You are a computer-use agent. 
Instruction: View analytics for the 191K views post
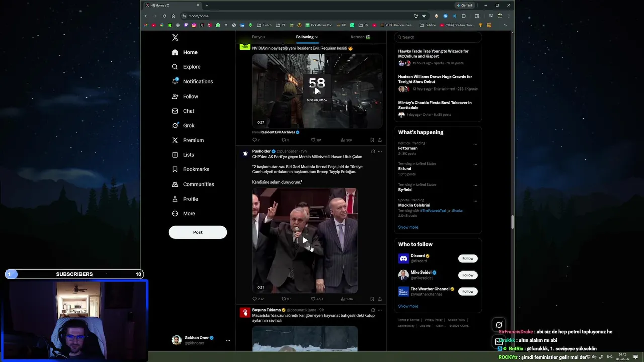pyautogui.click(x=347, y=299)
